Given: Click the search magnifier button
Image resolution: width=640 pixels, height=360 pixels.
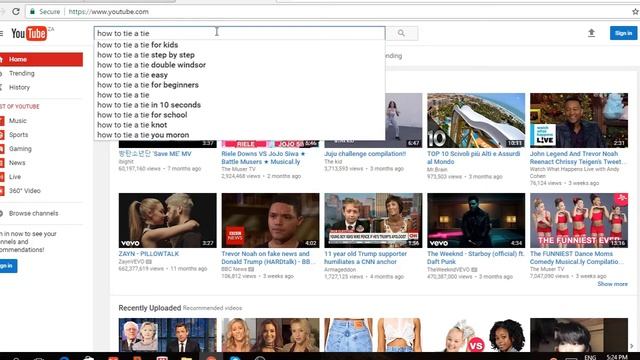Looking at the screenshot, I should click(x=402, y=33).
